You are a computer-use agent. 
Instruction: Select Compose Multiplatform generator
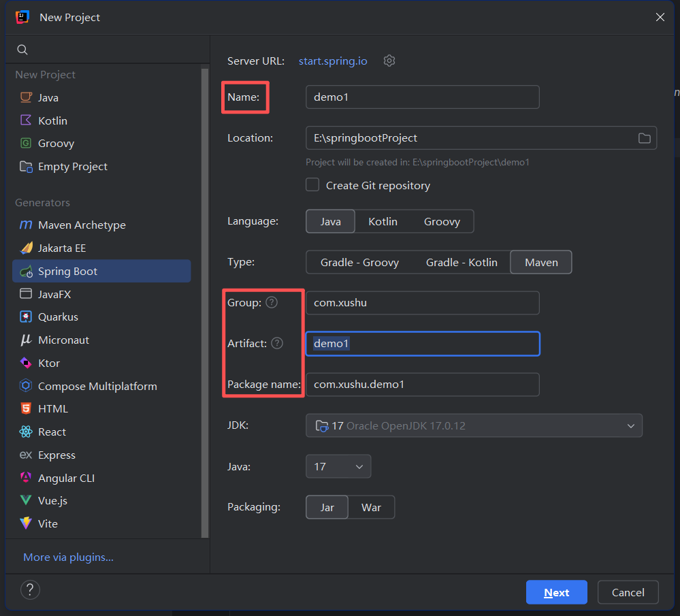[101, 386]
